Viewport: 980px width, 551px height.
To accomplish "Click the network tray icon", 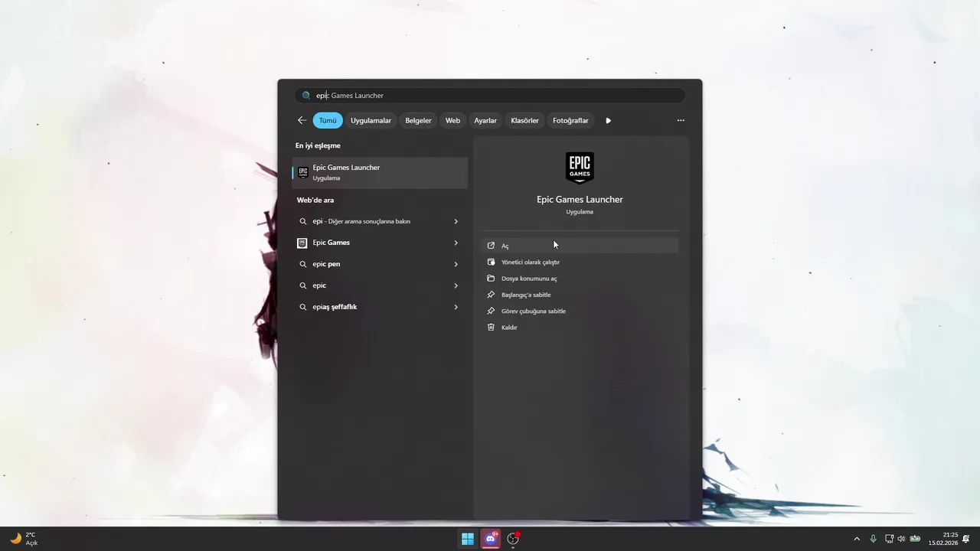I will [x=889, y=539].
